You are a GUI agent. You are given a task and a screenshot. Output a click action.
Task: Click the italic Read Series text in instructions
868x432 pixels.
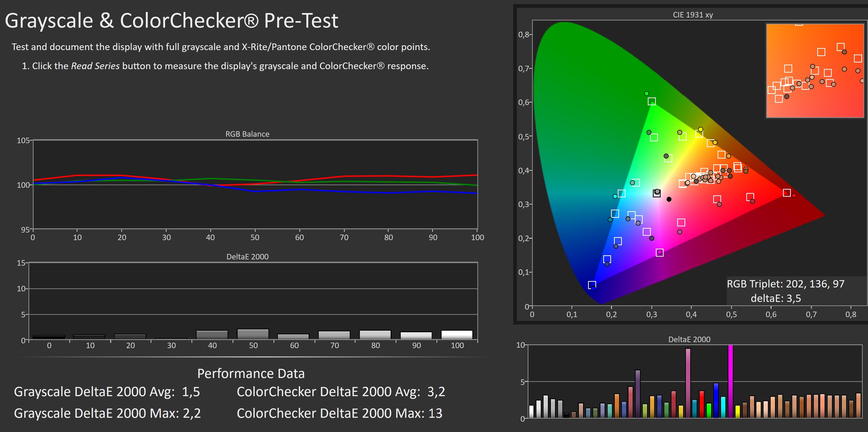point(95,66)
